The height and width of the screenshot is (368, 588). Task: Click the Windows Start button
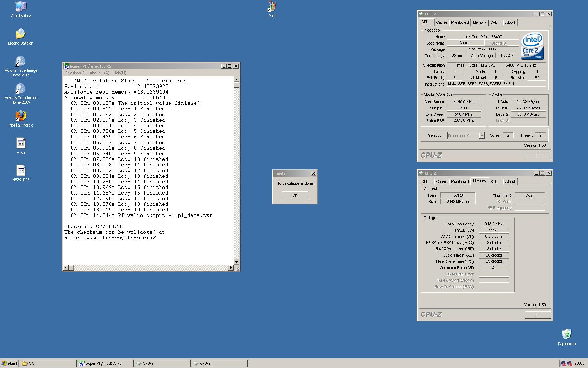9,363
